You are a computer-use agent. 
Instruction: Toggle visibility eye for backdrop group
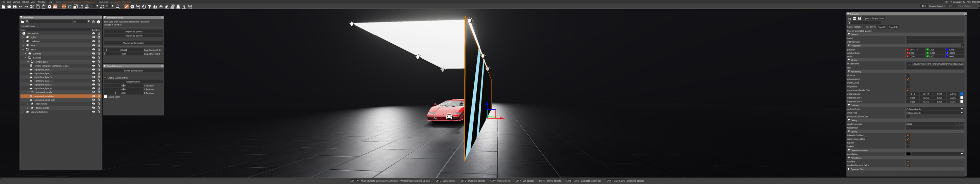(x=94, y=41)
